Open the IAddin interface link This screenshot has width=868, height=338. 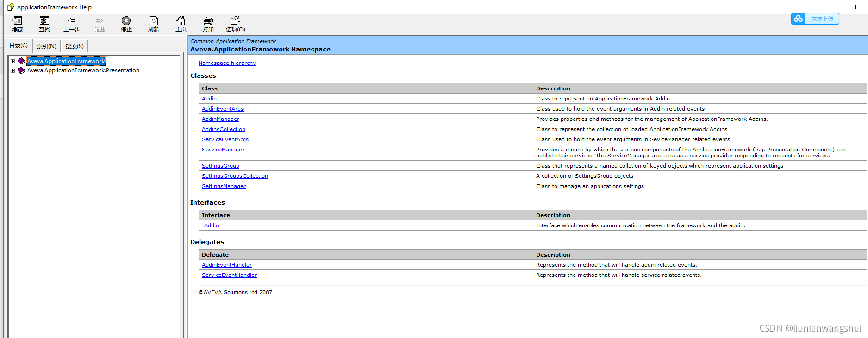click(210, 225)
